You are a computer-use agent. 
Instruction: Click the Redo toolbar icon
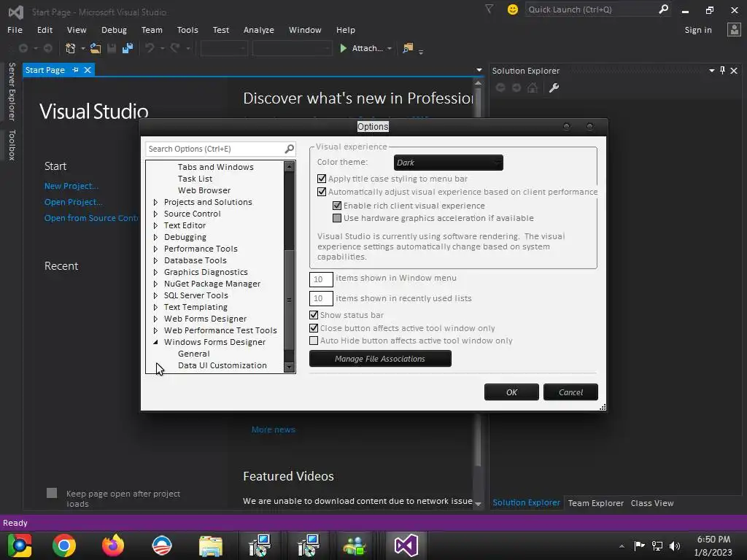tap(175, 48)
